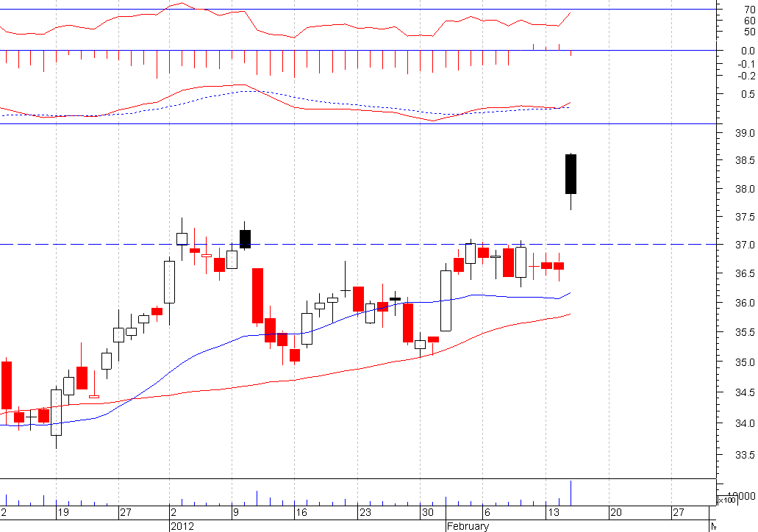Viewport: 758px width, 532px height.
Task: Click the 70 level on the oscillator scale
Action: (750, 10)
